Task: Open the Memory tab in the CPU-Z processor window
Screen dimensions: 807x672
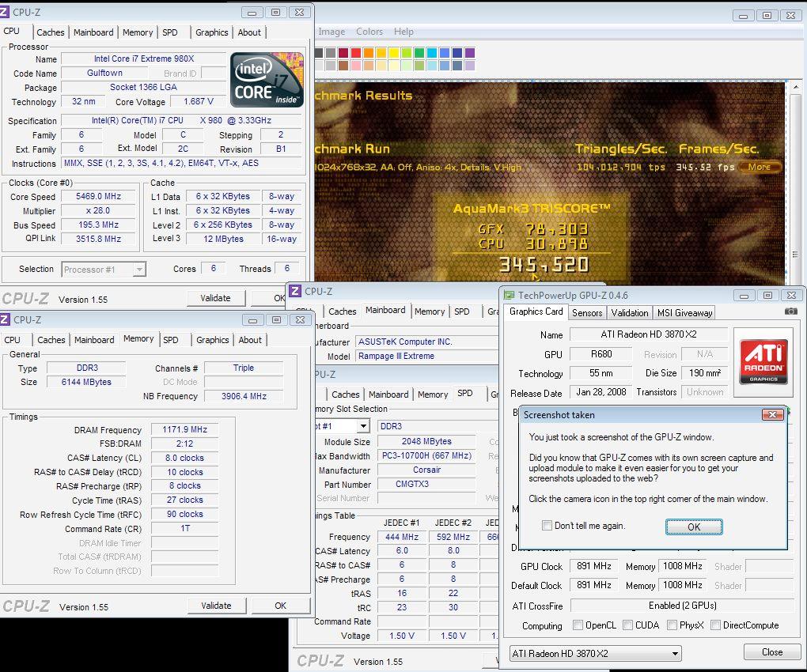Action: [138, 32]
